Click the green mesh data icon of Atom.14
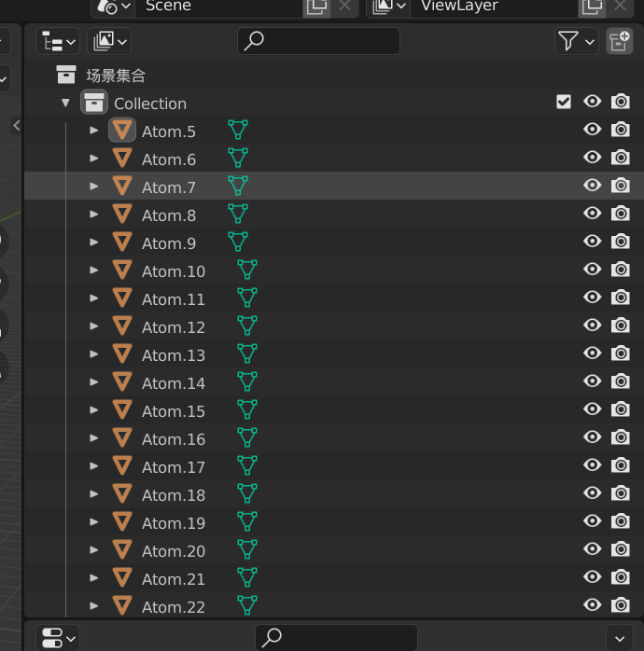Screen dimensions: 644x651 coord(247,381)
